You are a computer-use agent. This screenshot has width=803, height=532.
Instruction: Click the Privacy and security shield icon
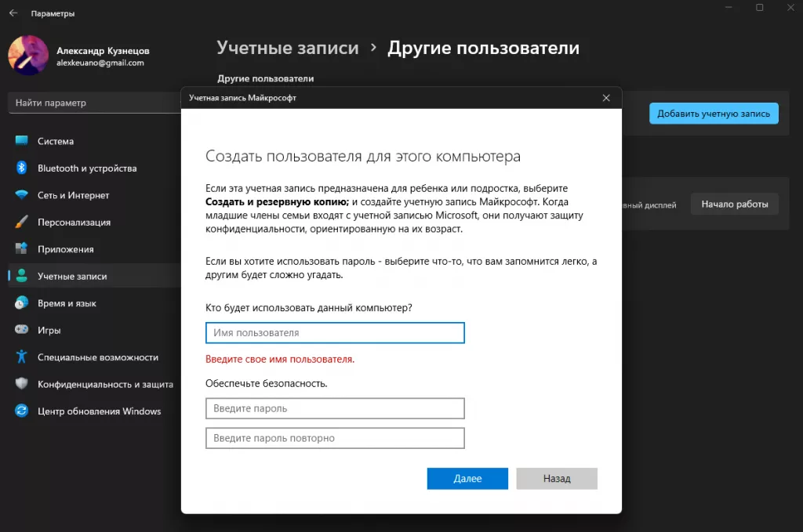(x=22, y=384)
